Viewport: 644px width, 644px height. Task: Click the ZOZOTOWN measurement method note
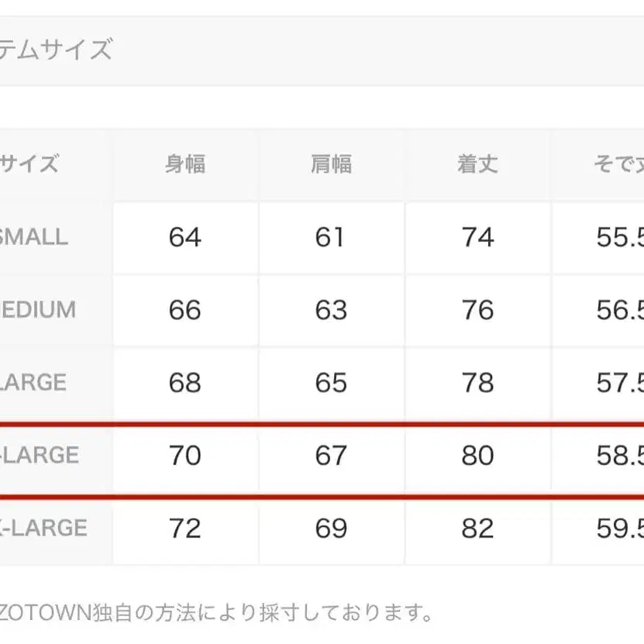(215, 613)
